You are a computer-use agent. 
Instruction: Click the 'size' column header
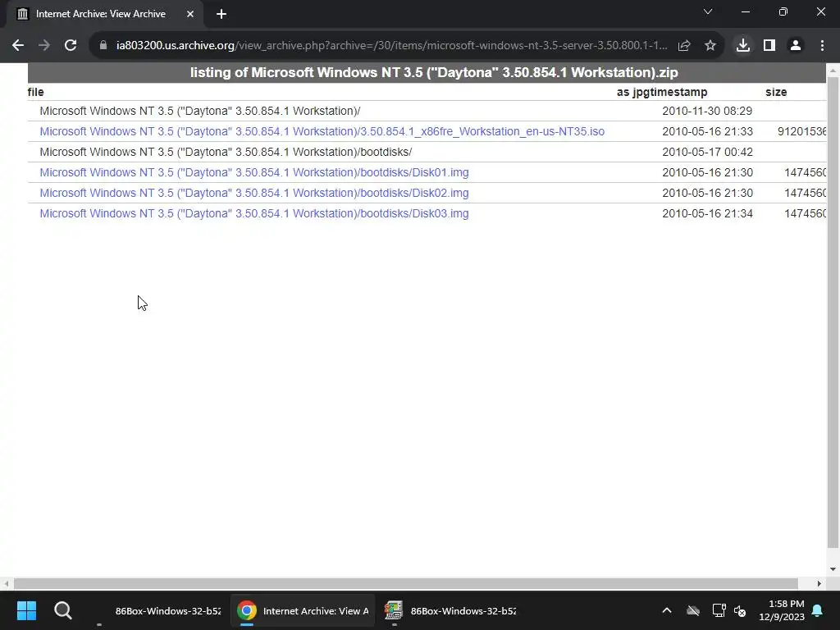[x=776, y=92]
